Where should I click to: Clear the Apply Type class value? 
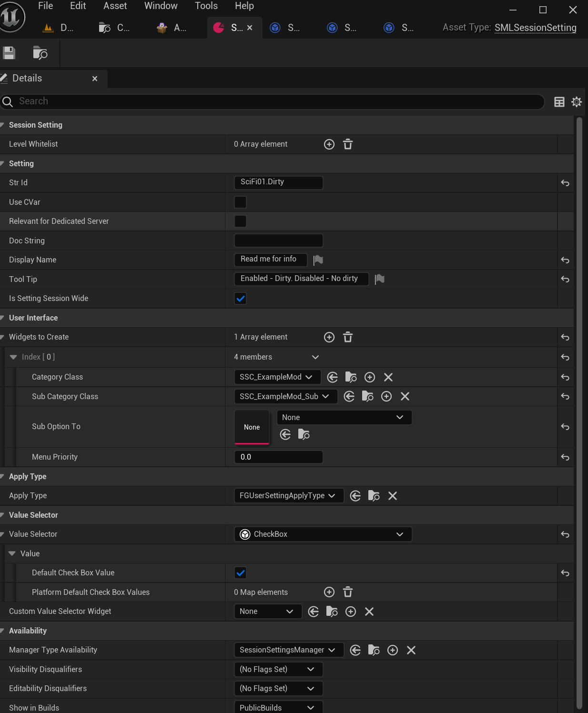coord(393,496)
